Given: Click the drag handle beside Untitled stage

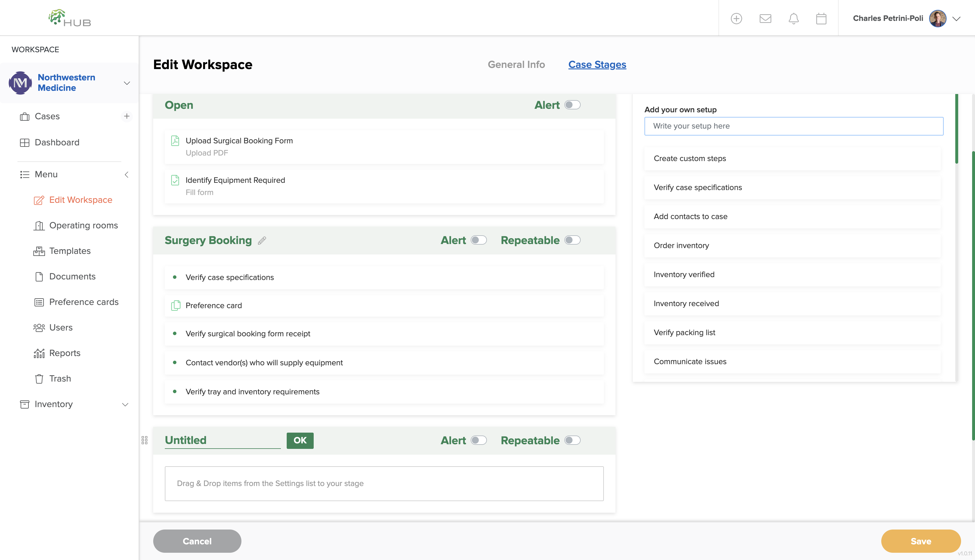Looking at the screenshot, I should click(145, 440).
